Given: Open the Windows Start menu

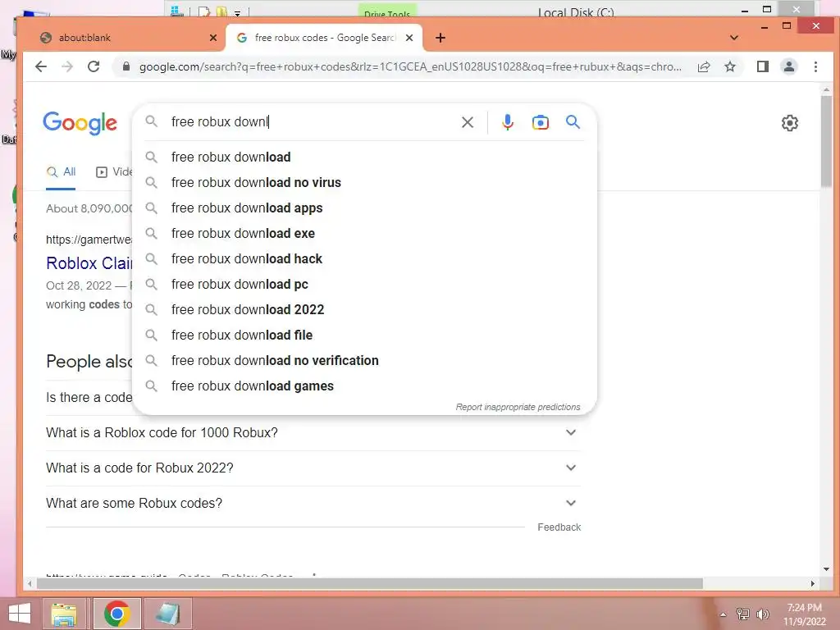Looking at the screenshot, I should (x=20, y=614).
